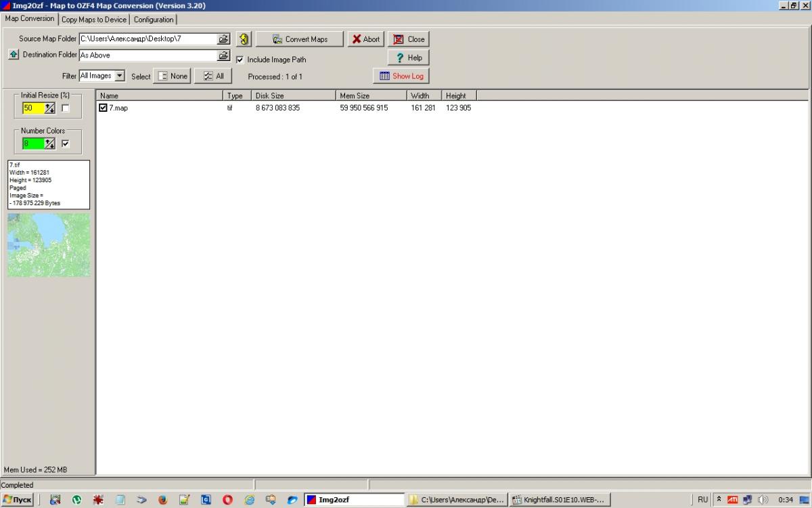Click the volume speaker icon in tray
This screenshot has height=508, width=812.
tap(763, 500)
